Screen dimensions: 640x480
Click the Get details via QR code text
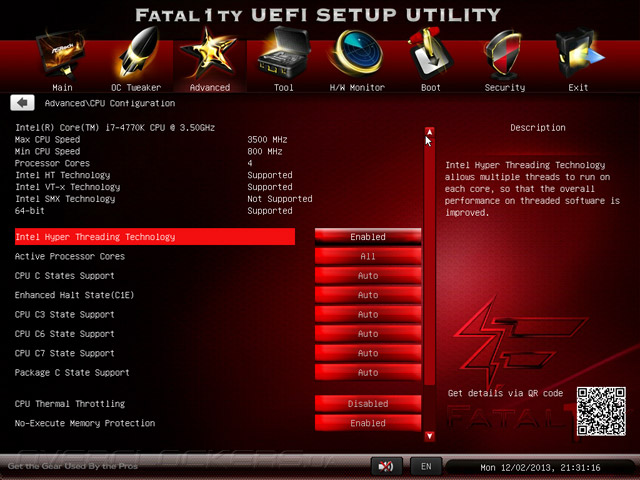505,393
